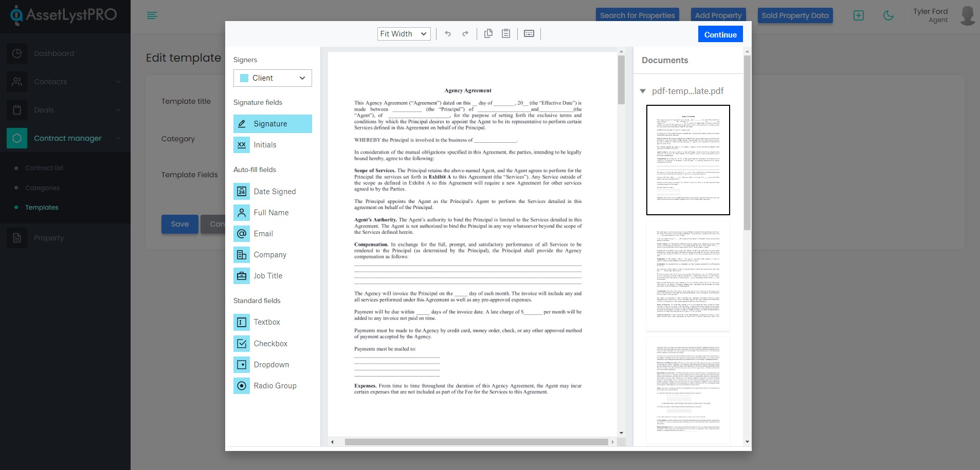
Task: Toggle dark mode with the moon icon
Action: [888, 15]
